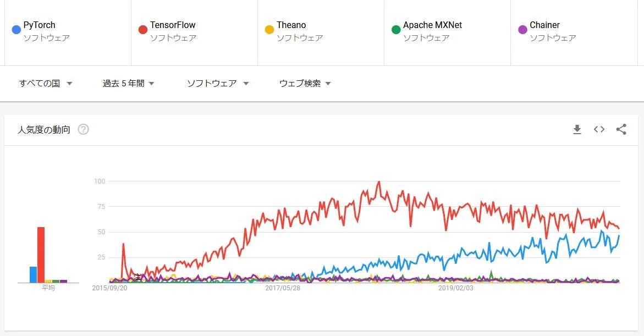Viewport: 644px width, 336px height.
Task: Click the Apache MXNet term label
Action: 432,25
